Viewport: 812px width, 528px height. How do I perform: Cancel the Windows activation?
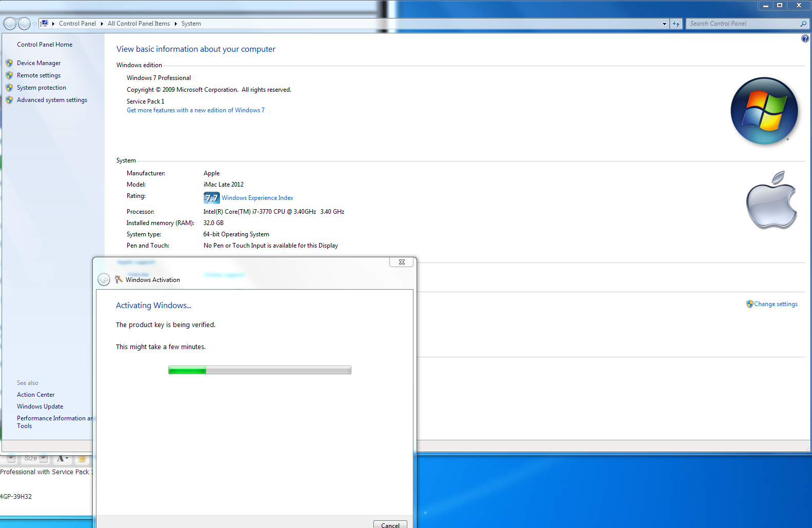tap(390, 524)
